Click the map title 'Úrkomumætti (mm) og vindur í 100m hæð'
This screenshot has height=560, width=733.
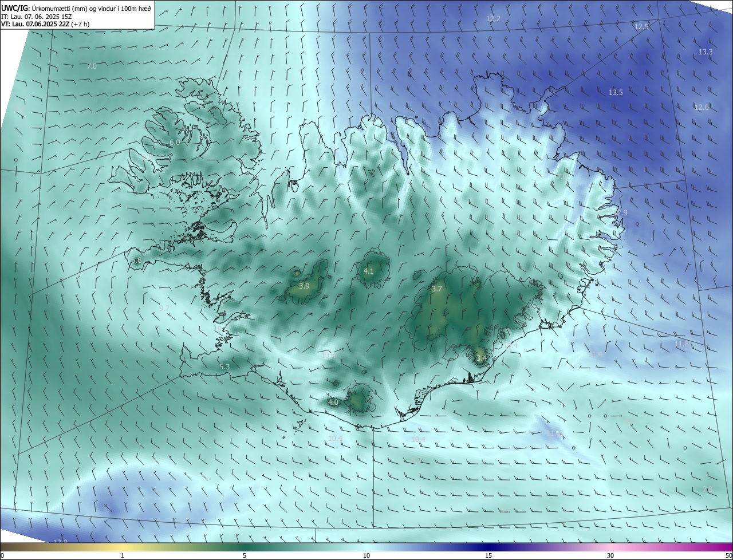point(92,8)
